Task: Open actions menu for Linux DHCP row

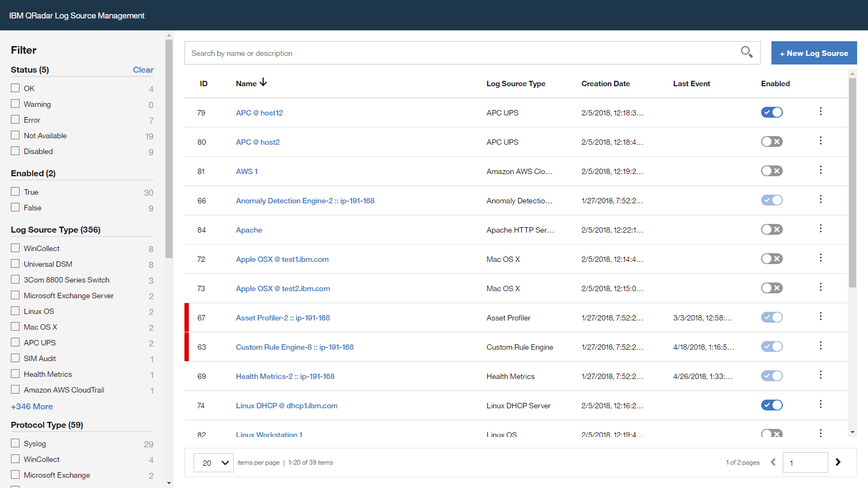Action: (821, 404)
